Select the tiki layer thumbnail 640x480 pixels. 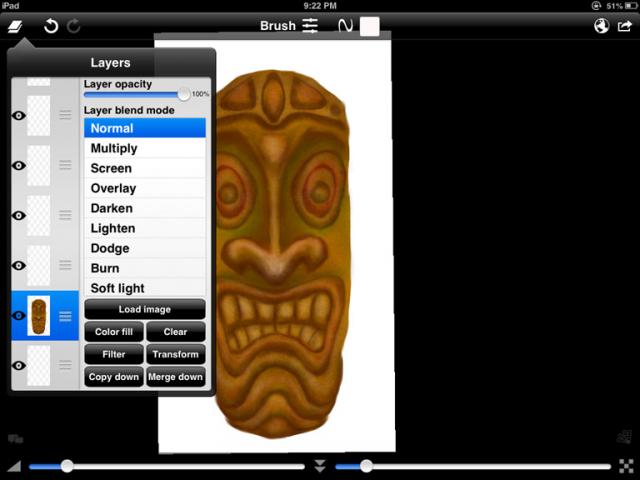coord(39,316)
